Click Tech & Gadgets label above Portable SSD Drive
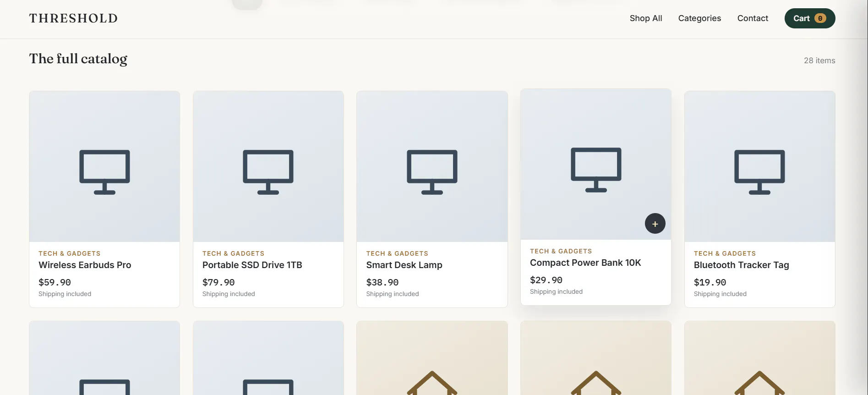Viewport: 868px width, 395px height. (233, 253)
